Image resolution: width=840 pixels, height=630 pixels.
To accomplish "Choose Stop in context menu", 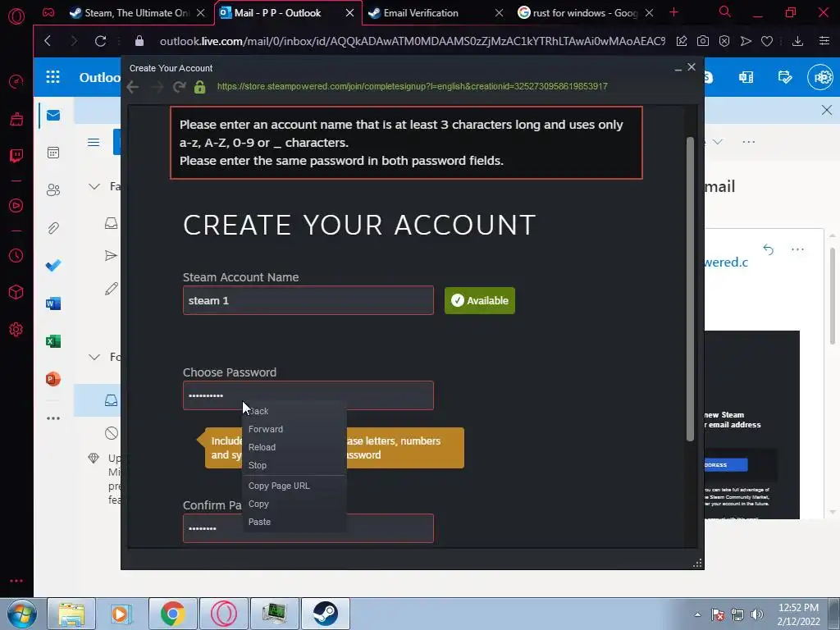I will (x=294, y=465).
